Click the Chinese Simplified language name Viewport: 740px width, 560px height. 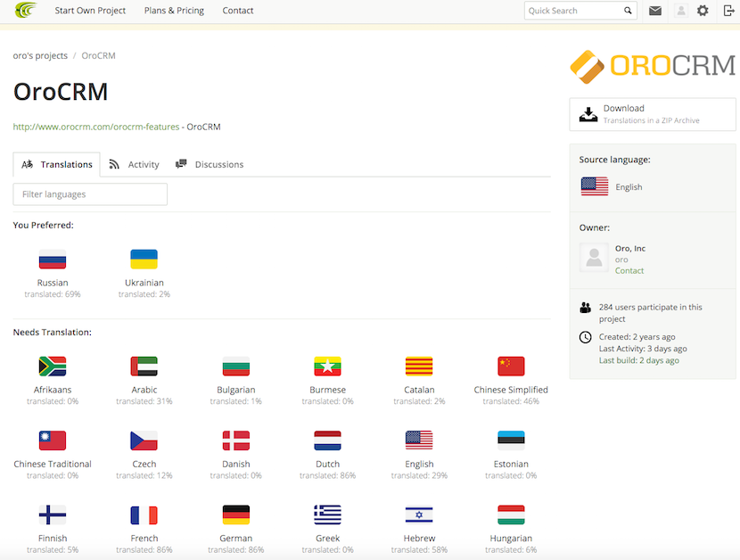coord(511,390)
